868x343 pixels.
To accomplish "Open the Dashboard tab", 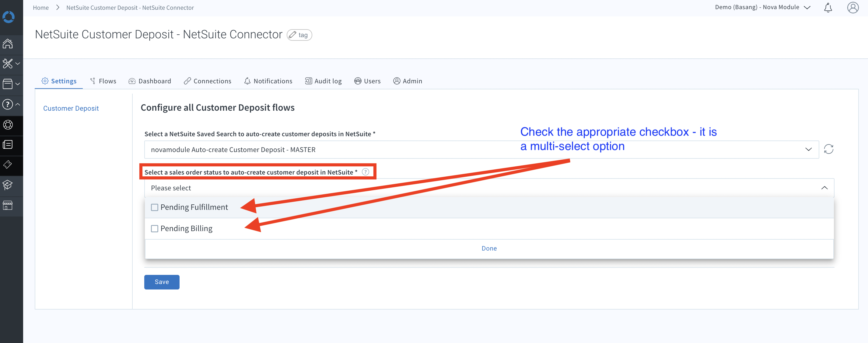I will pyautogui.click(x=150, y=81).
